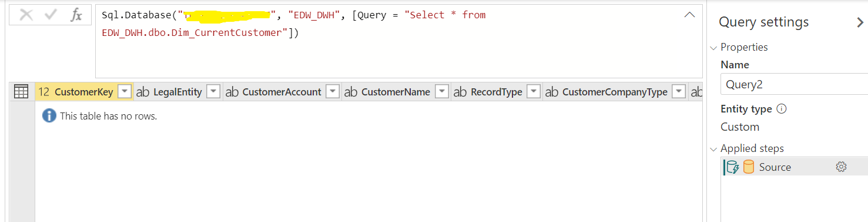Screen dimensions: 868x222
Task: Click the info icon beside no rows message
Action: [49, 116]
